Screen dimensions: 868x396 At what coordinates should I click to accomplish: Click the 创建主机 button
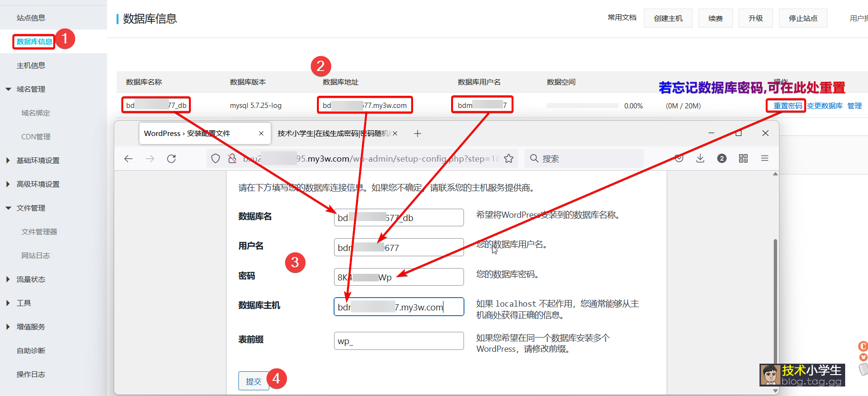(668, 19)
